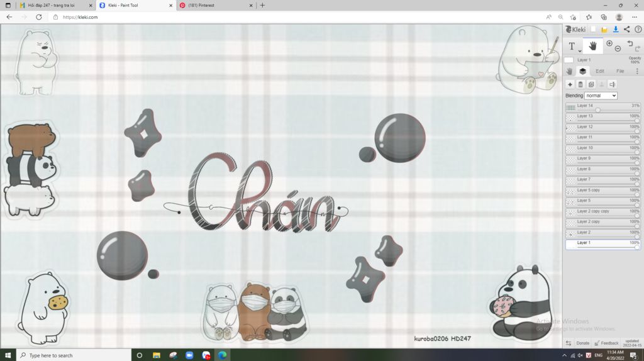
Task: Save image with the download arrow icon
Action: coord(616,29)
